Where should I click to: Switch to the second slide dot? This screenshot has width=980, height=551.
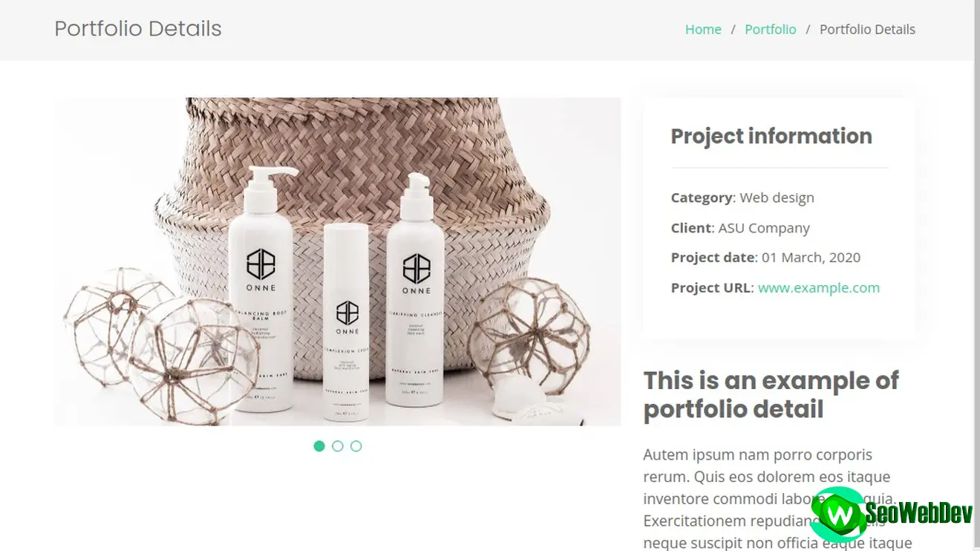[338, 446]
